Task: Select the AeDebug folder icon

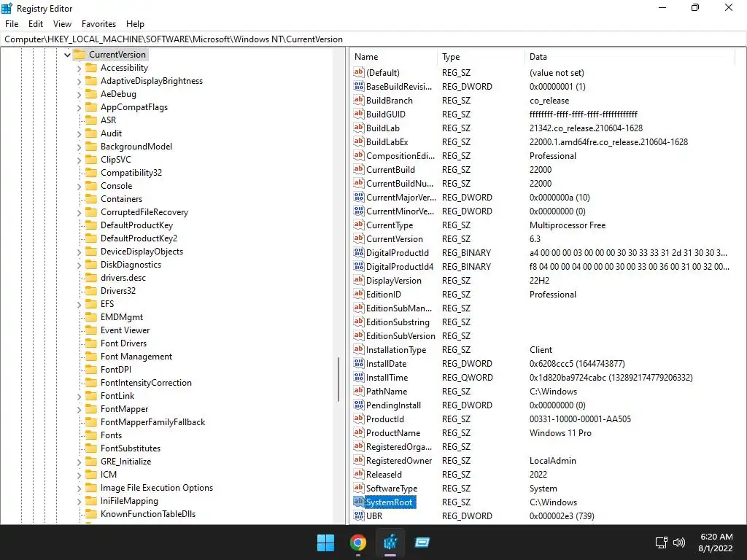Action: coord(91,94)
